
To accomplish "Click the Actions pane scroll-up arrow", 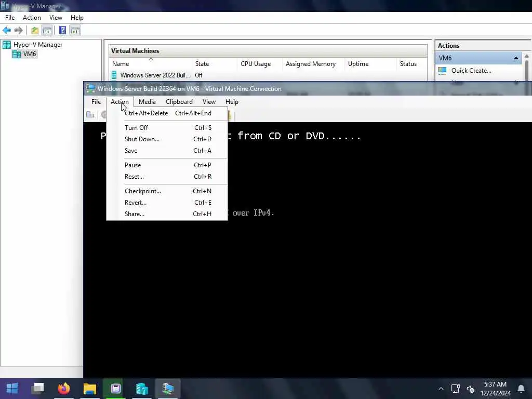I will click(x=527, y=56).
